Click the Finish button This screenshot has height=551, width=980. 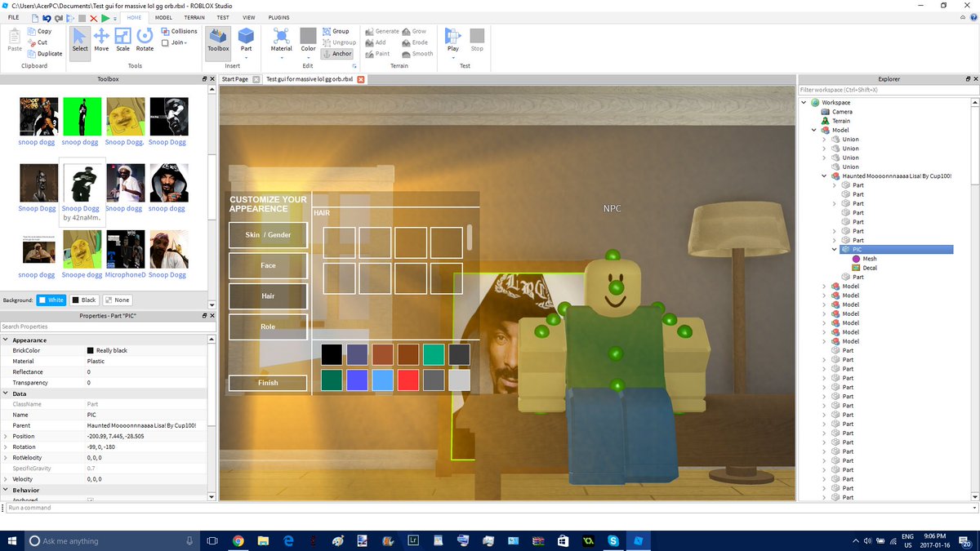[268, 383]
